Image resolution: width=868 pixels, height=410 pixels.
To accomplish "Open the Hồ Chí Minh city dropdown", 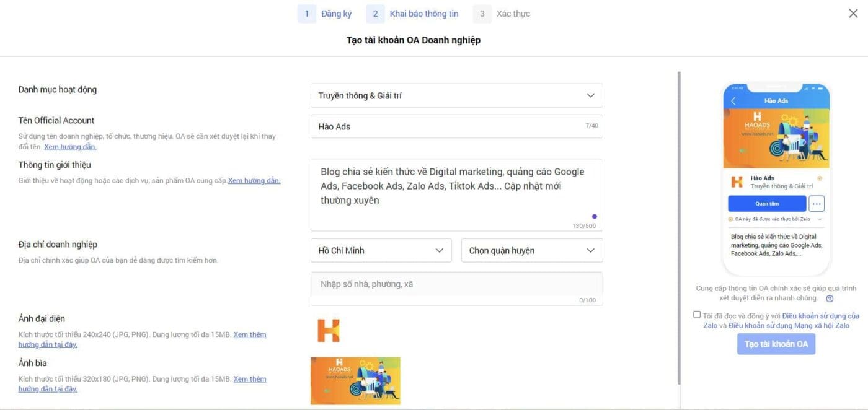I will (x=381, y=250).
